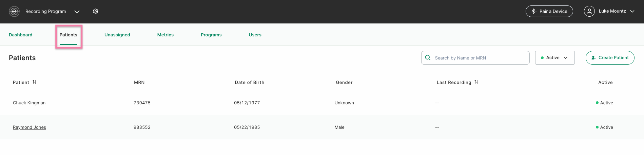The height and width of the screenshot is (155, 644).
Task: Switch to the Dashboard tab
Action: click(21, 35)
